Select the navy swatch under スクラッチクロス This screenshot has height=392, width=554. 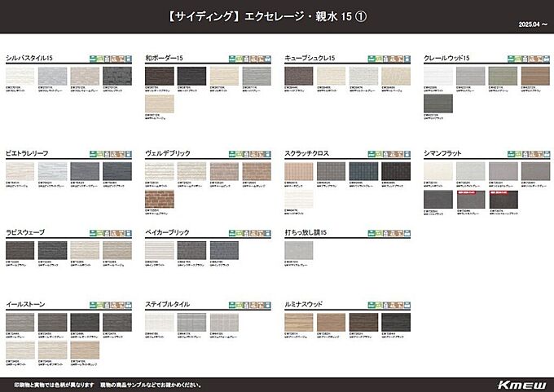tap(363, 171)
